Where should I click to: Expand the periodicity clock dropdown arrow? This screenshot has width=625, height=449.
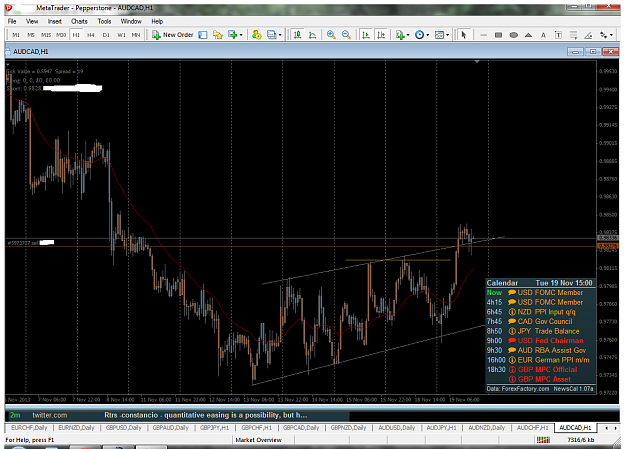pos(428,35)
